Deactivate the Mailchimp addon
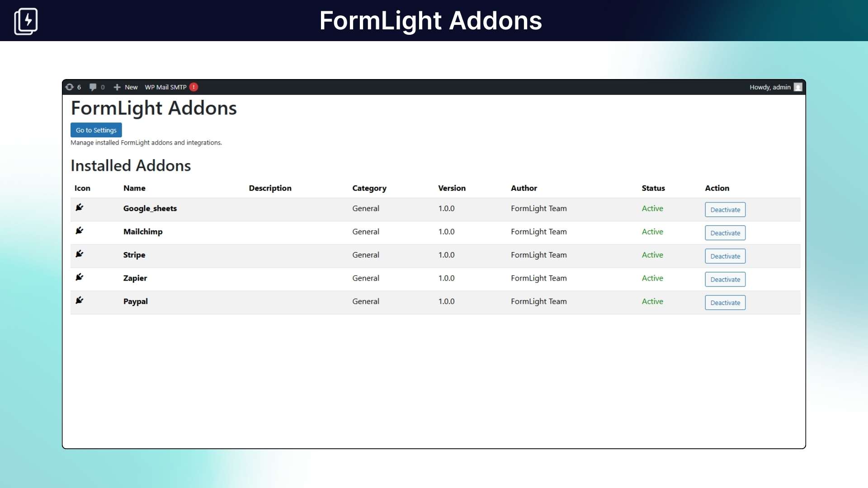868x488 pixels. [725, 233]
